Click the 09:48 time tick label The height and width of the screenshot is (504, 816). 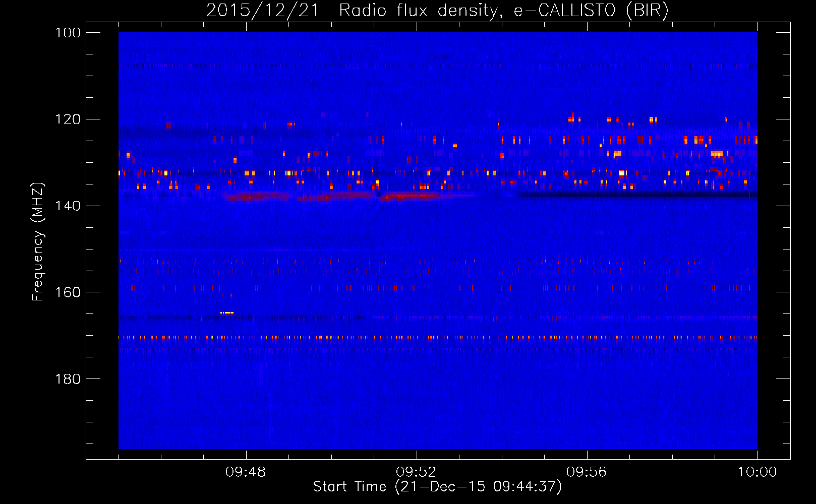[246, 472]
